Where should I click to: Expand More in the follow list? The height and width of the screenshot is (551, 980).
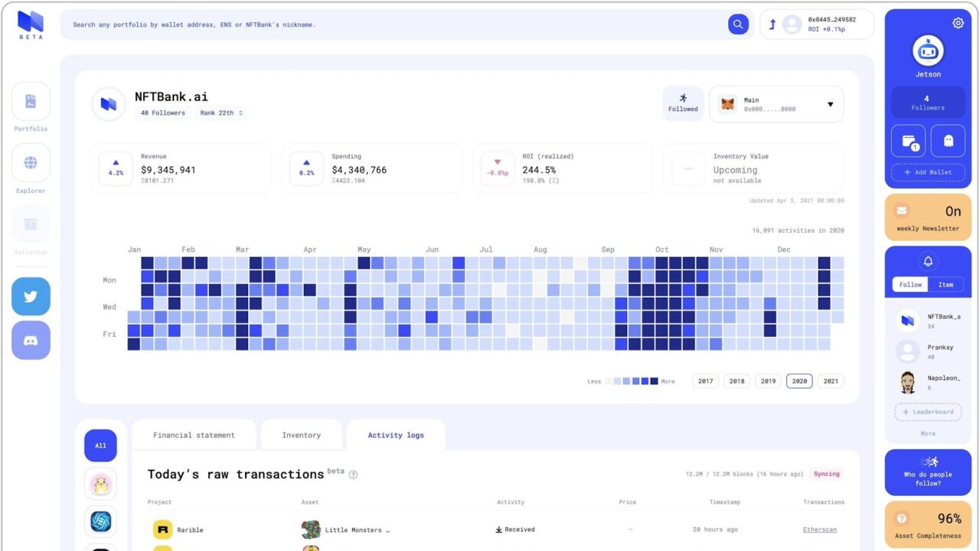[928, 434]
